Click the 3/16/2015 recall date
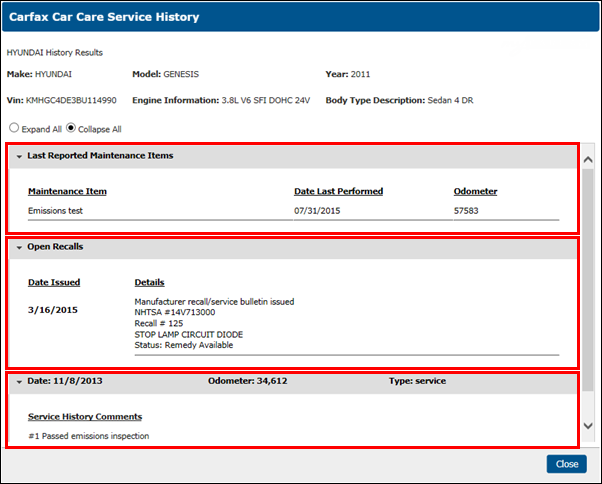Screen dimensions: 602x484 53,310
